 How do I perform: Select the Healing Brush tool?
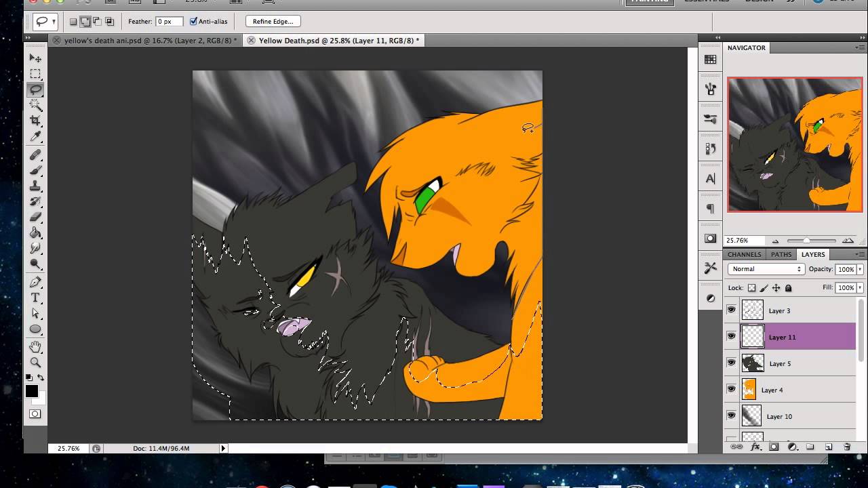pyautogui.click(x=35, y=155)
